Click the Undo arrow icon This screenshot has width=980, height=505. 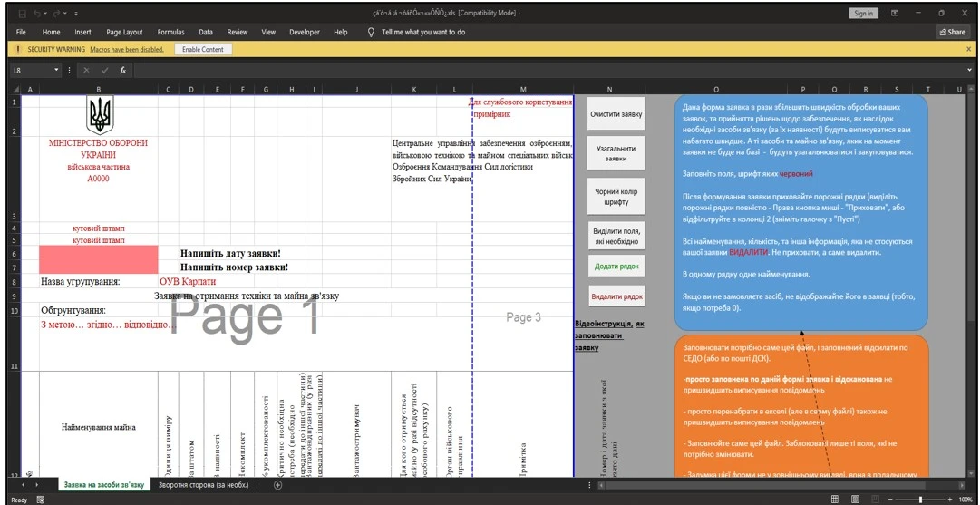pyautogui.click(x=37, y=13)
